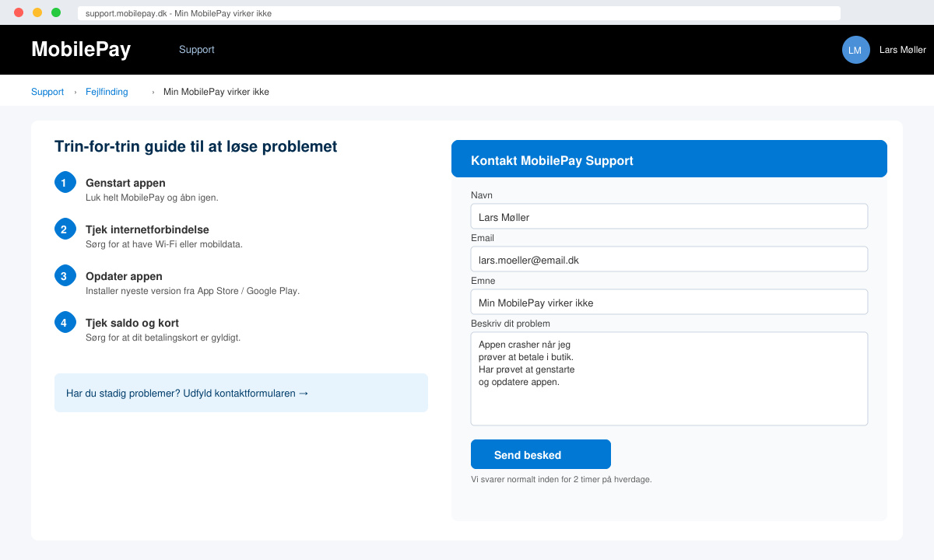Click into the Beskriv dit problem textarea
This screenshot has height=560, width=934.
tap(669, 379)
